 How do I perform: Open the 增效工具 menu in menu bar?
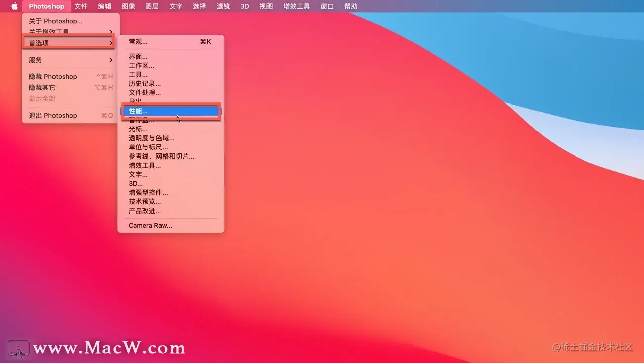point(297,6)
